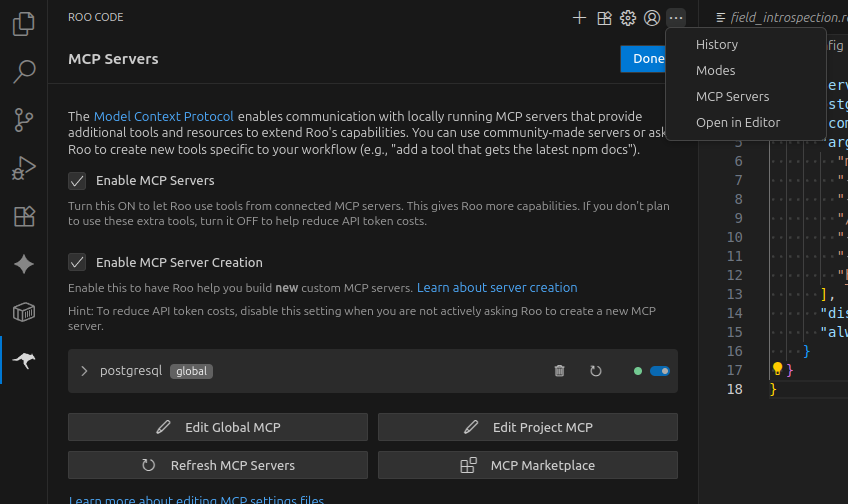Close the more actions ellipsis menu
Viewport: 848px width, 504px height.
[676, 17]
